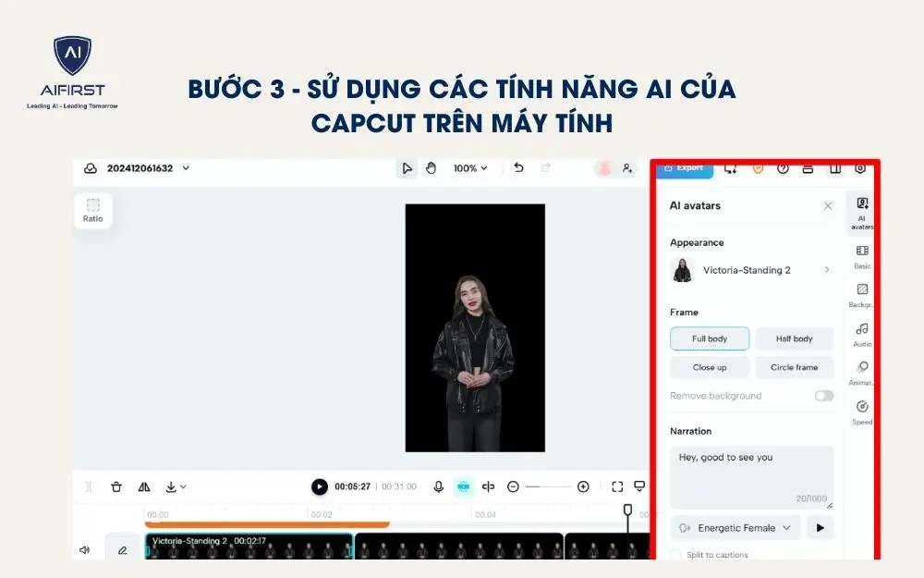
Task: Click the card icon left of layout icon
Action: 808,168
